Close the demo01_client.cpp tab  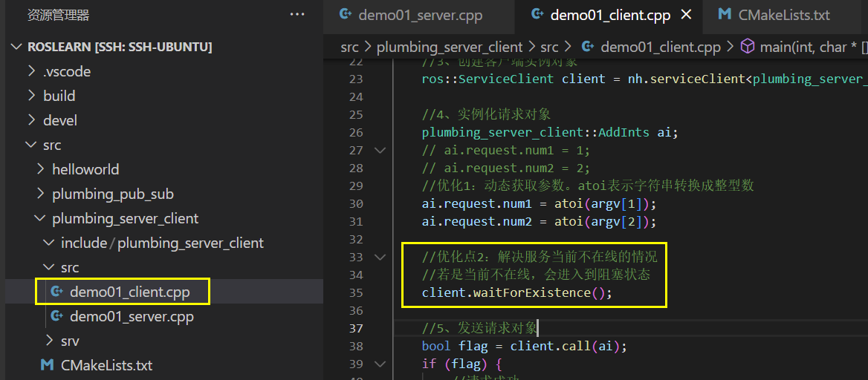click(685, 15)
